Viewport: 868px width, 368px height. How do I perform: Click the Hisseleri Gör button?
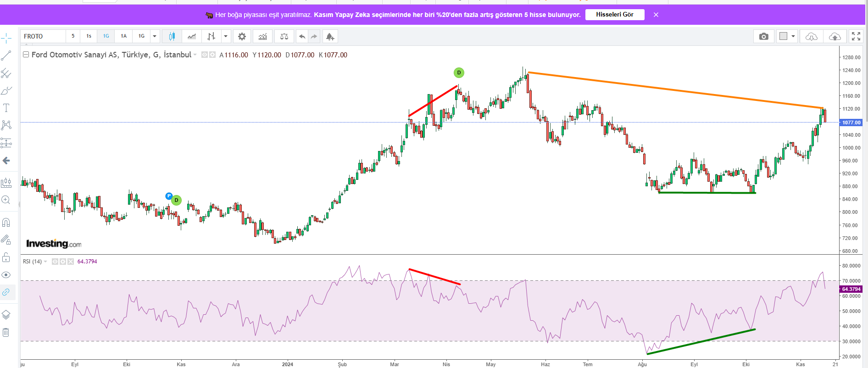[615, 15]
